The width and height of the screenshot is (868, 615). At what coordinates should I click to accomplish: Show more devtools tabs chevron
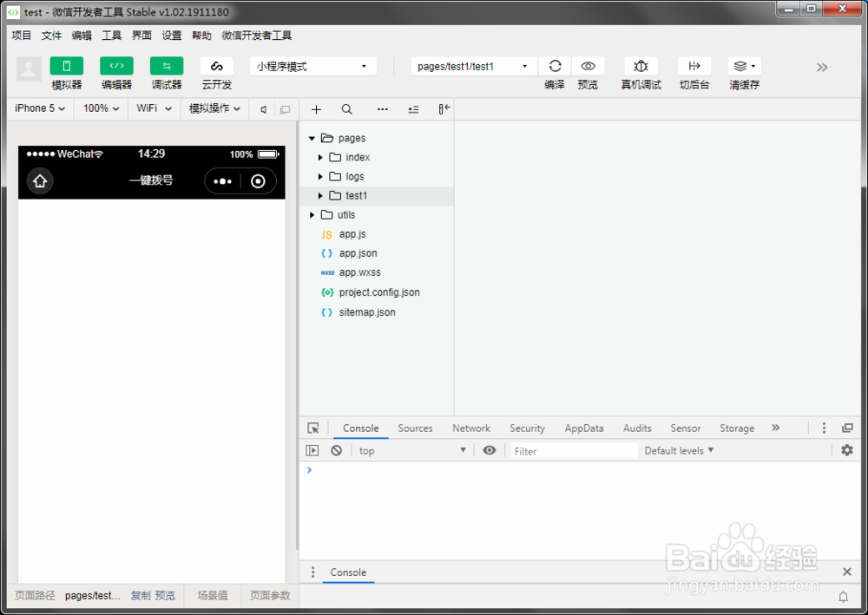(x=775, y=428)
